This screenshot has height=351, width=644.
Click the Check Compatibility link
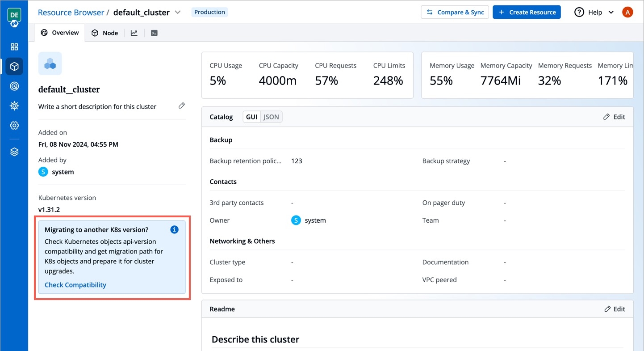75,285
